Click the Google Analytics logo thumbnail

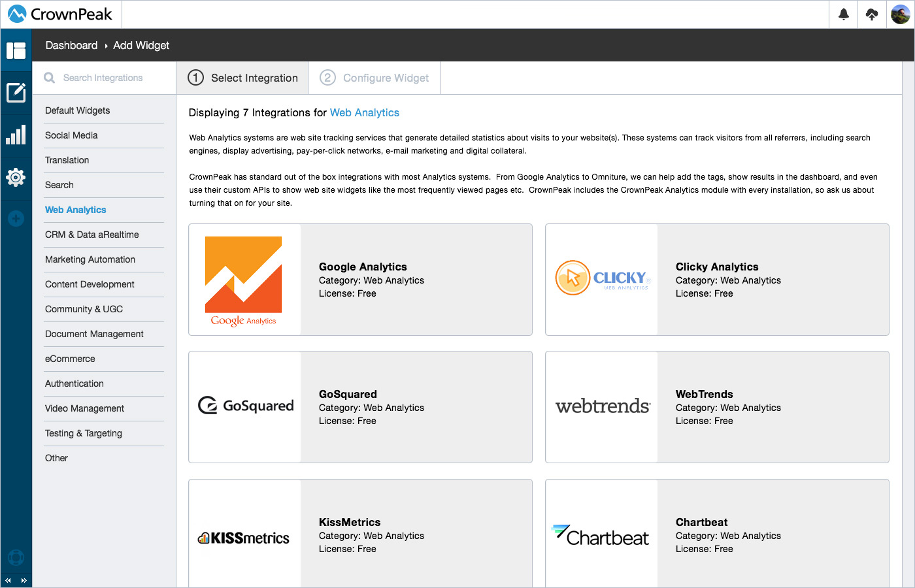(x=244, y=280)
